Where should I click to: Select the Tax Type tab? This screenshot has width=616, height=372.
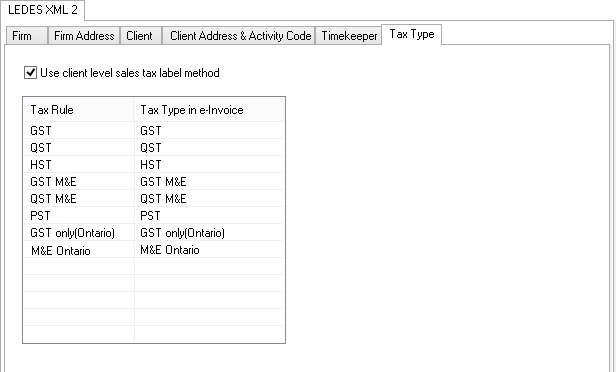412,34
